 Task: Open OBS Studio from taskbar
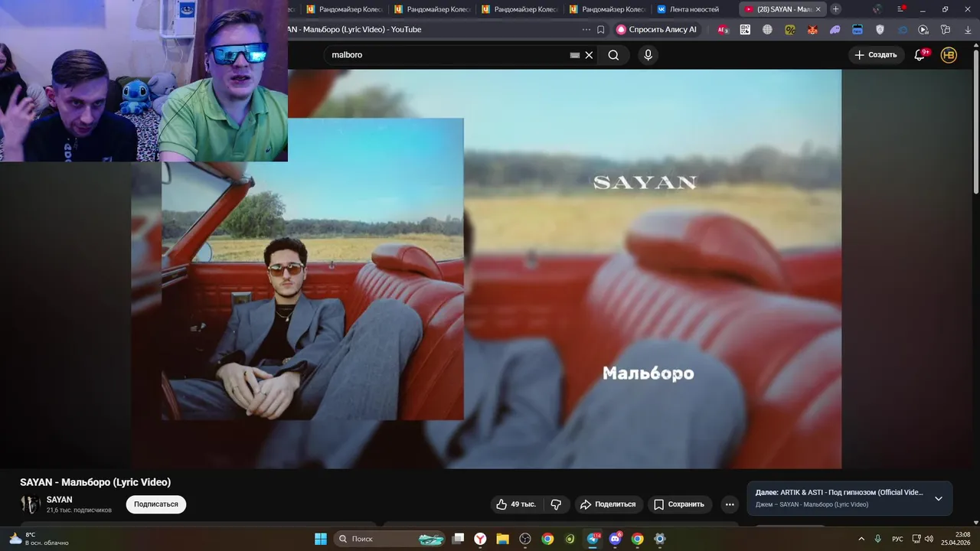(525, 539)
